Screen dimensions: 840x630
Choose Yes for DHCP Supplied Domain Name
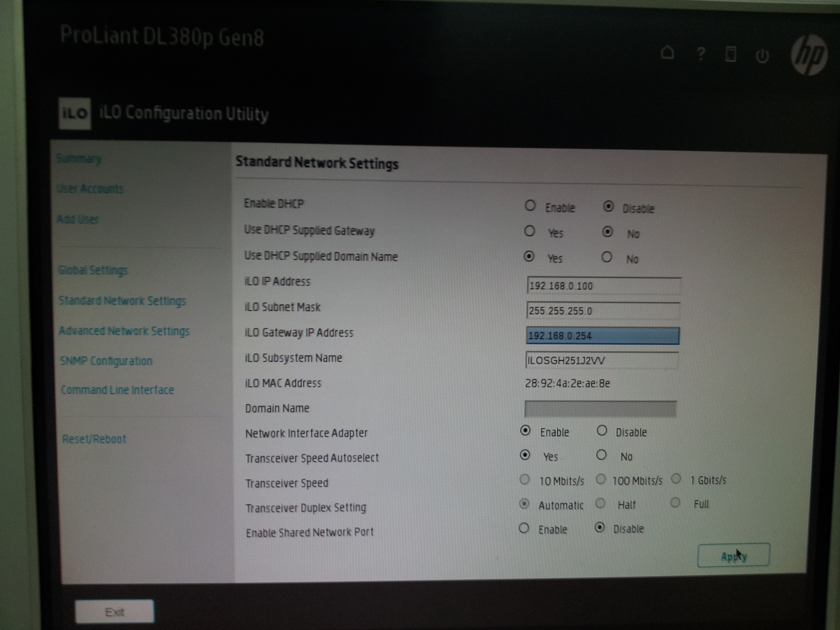[529, 256]
